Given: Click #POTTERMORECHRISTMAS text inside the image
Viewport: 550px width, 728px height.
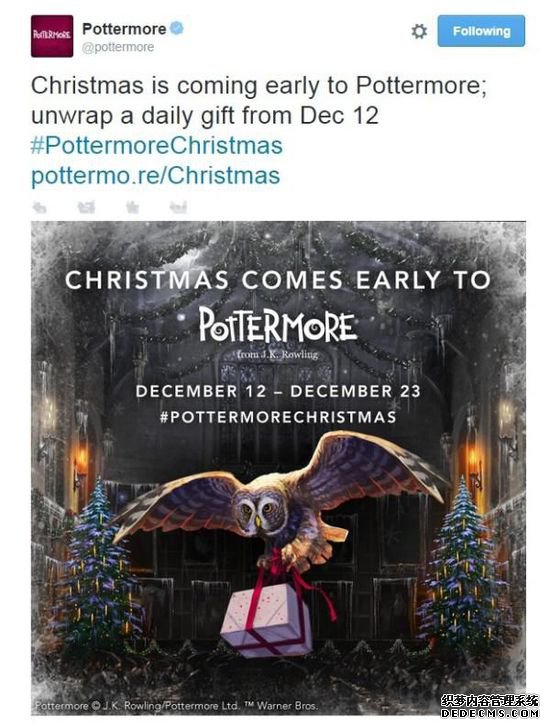Looking at the screenshot, I should [x=278, y=416].
